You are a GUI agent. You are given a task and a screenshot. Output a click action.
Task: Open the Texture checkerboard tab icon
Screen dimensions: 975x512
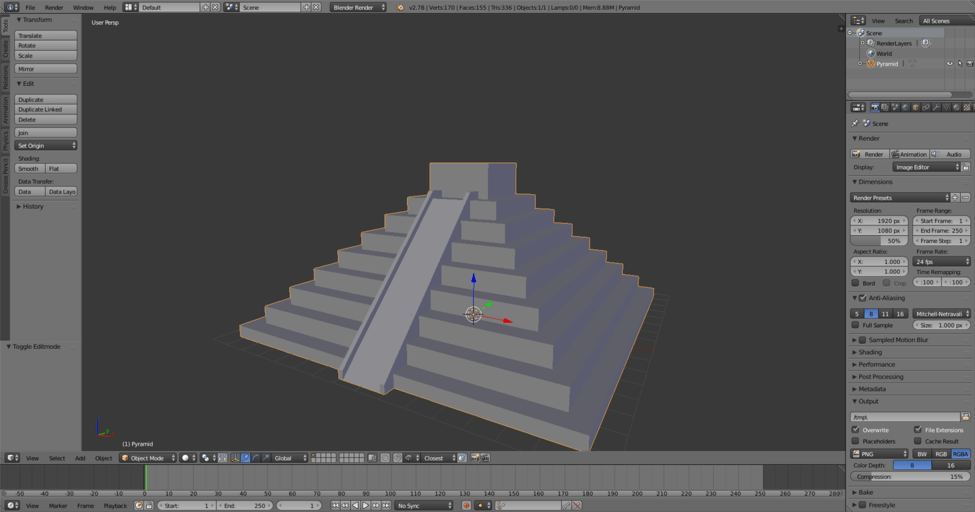(x=967, y=108)
